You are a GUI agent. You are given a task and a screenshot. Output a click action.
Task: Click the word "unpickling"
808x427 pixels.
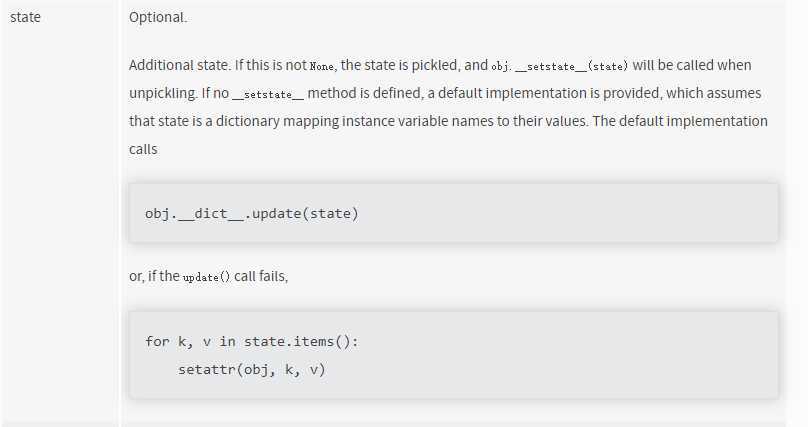pyautogui.click(x=162, y=93)
